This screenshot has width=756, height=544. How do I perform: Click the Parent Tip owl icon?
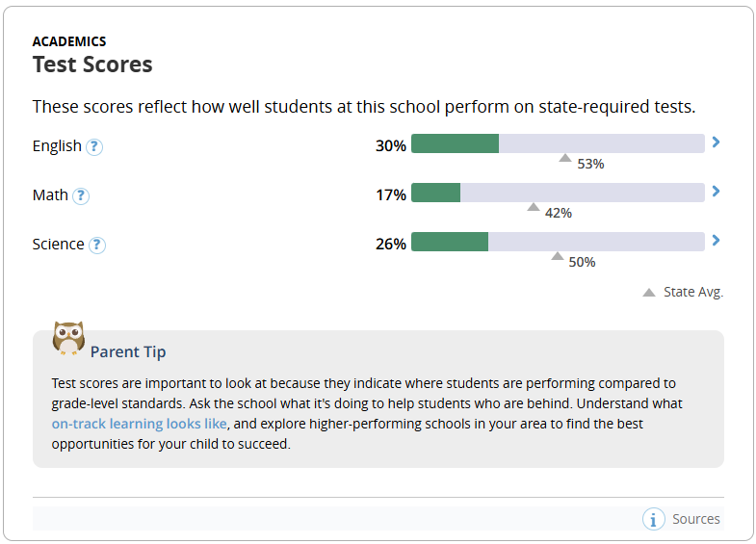(x=68, y=339)
